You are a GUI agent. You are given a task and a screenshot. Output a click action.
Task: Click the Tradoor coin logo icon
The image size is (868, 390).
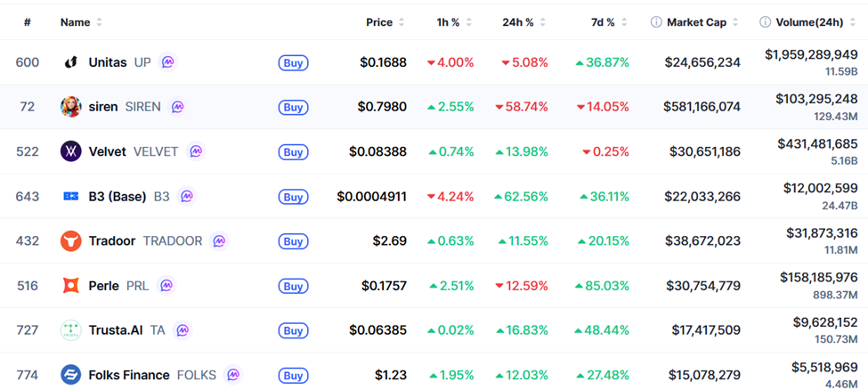coord(71,240)
